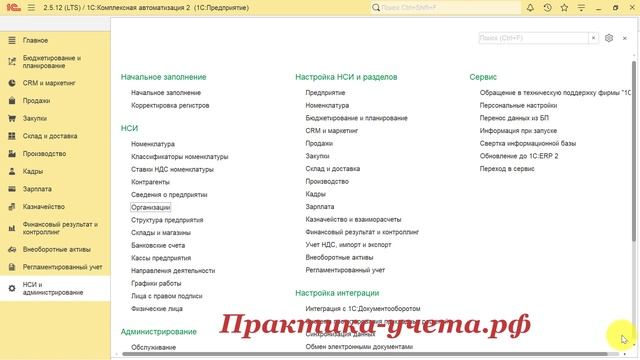Open Корректировка регистров link
This screenshot has width=640, height=360.
[170, 105]
